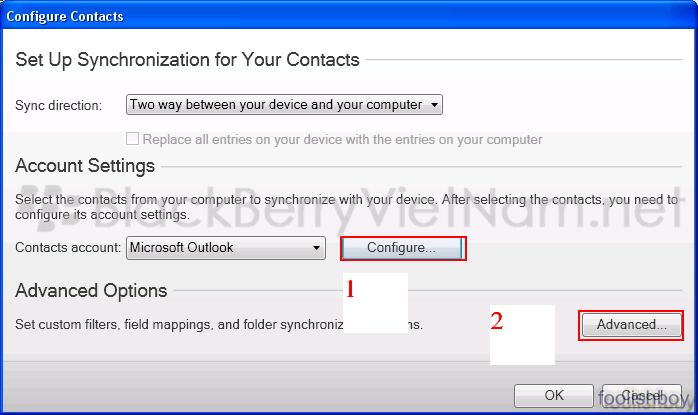Screen dimensions: 698x415
Task: Click the Replace all entries on your device label
Action: pos(342,139)
